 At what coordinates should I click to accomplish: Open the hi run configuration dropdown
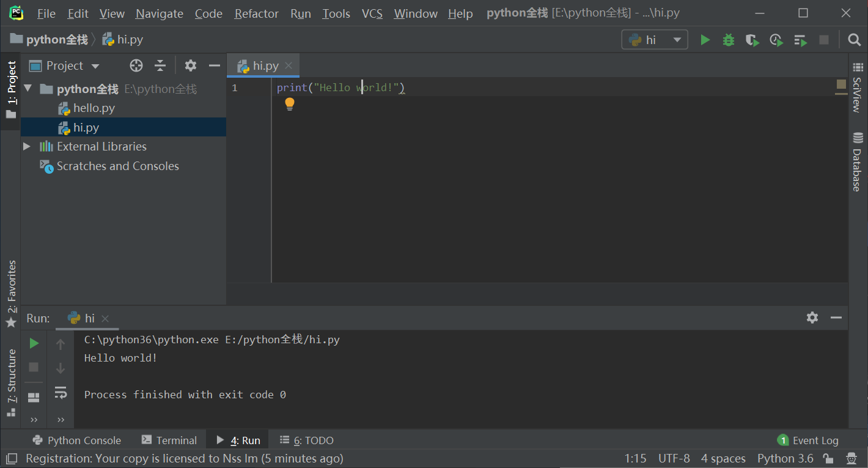tap(655, 40)
